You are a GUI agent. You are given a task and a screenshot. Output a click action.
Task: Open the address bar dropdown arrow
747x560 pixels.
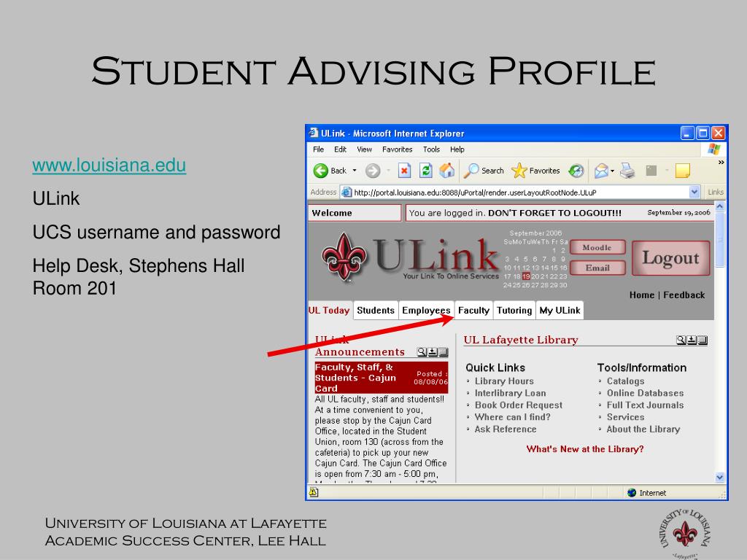tap(694, 192)
